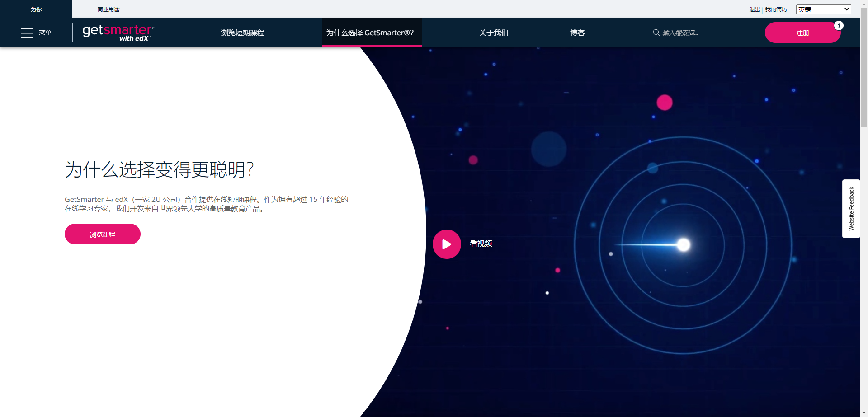The height and width of the screenshot is (417, 868).
Task: Click the getsmarter with edX logo
Action: [118, 33]
